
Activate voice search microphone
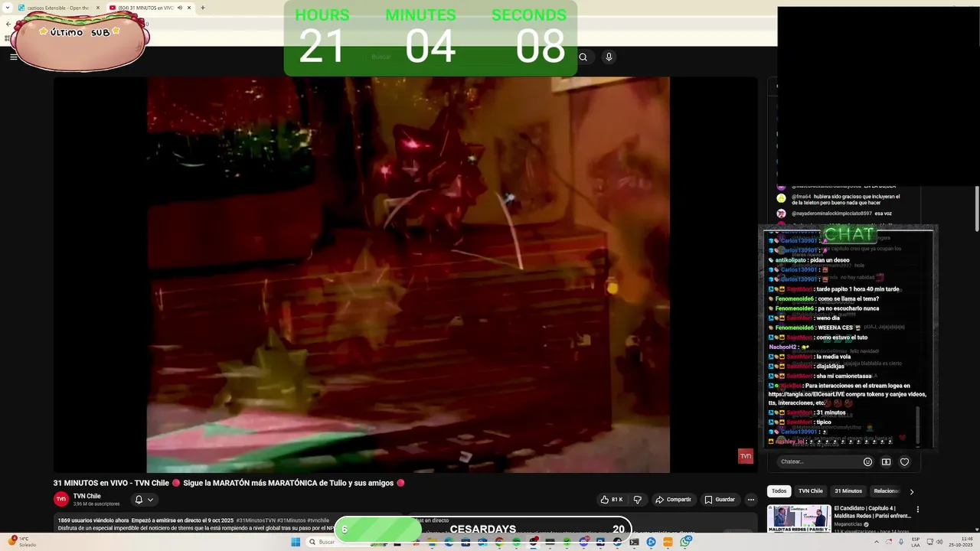[x=609, y=57]
